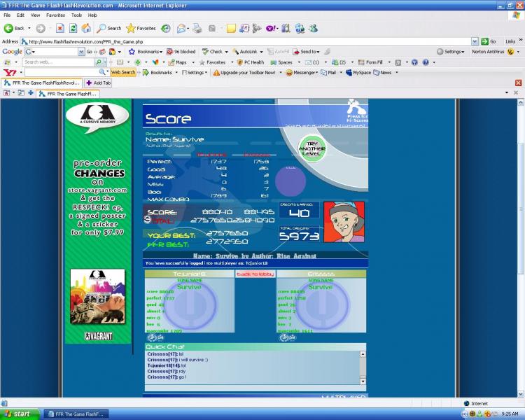Click the Stop loading icon
Screen dimensions: 525x420
tap(59, 28)
